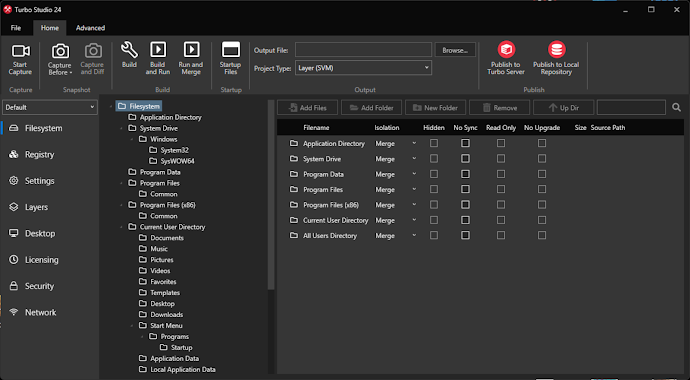690x380 pixels.
Task: Open the Startup Files window icon
Action: [231, 50]
